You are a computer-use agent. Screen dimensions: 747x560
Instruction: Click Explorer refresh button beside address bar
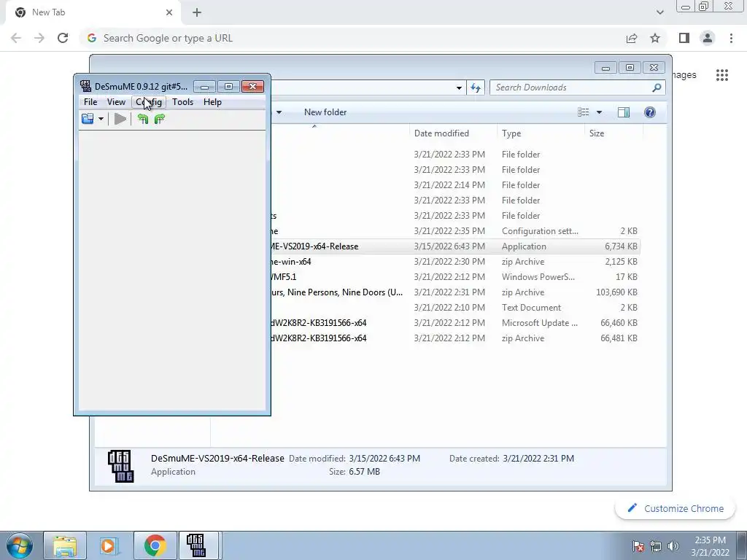[476, 87]
